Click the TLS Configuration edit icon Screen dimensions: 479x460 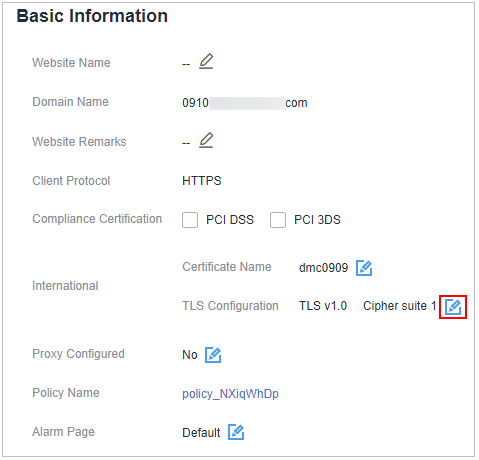pos(453,307)
